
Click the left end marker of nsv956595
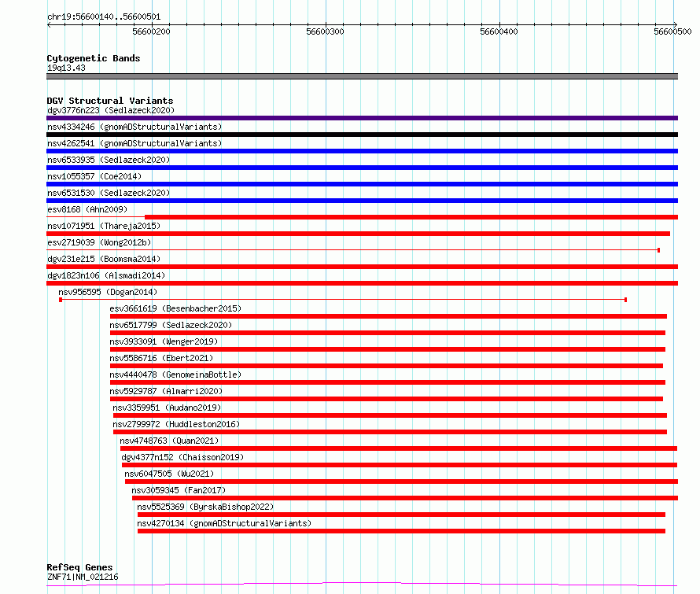pos(61,300)
